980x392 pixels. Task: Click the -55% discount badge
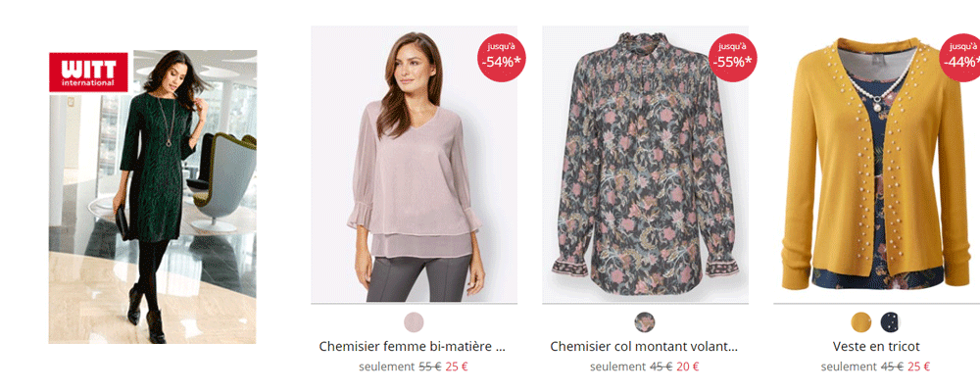(x=732, y=58)
